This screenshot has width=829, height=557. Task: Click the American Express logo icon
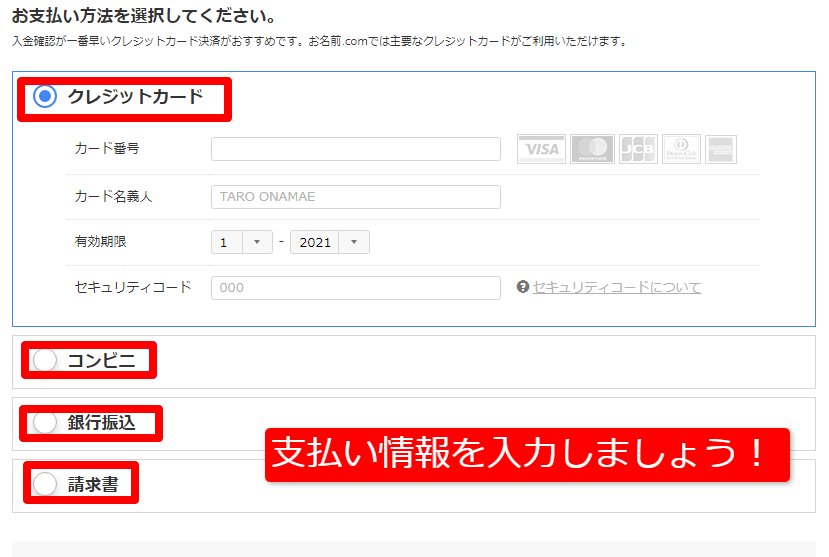pos(720,149)
